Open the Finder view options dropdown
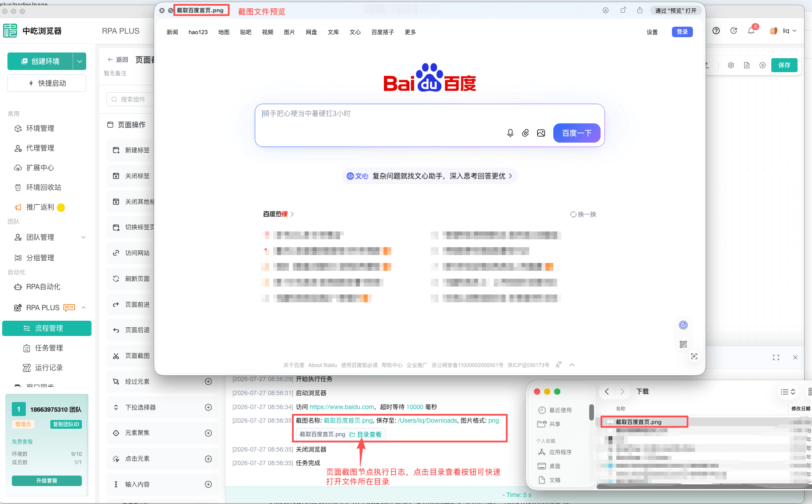Image resolution: width=812 pixels, height=504 pixels. [x=788, y=392]
